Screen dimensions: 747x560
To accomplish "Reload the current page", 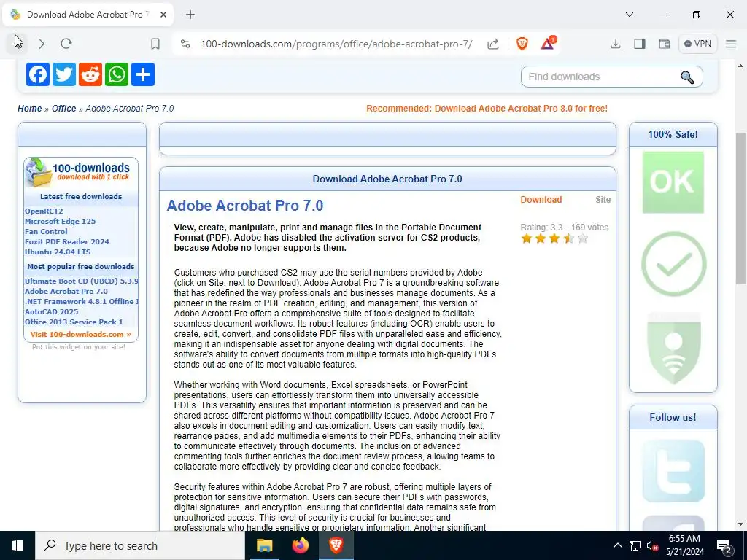I will coord(66,44).
